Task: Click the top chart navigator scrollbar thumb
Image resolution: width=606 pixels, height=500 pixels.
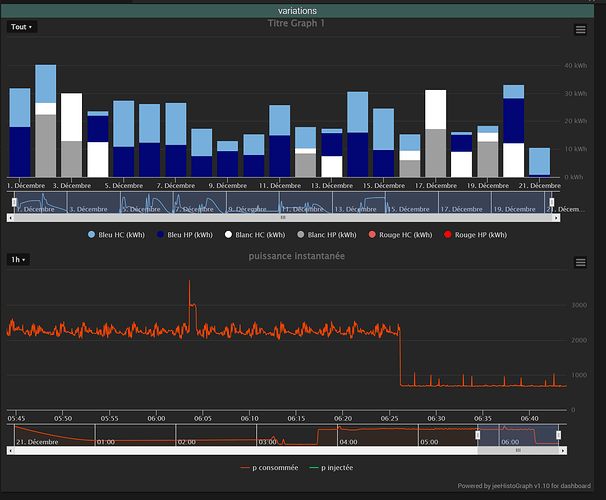Action: point(281,217)
